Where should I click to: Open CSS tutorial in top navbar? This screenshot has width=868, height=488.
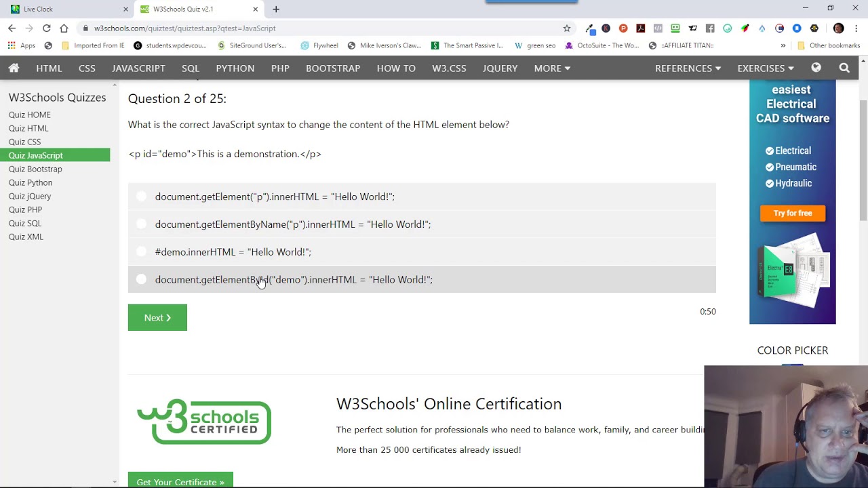87,68
